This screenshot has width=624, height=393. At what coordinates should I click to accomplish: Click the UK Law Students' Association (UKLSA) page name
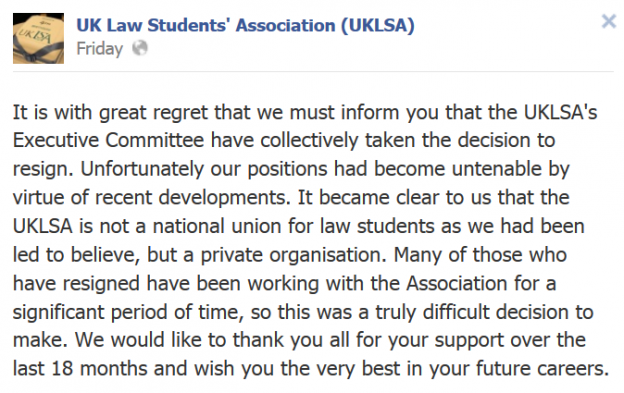246,25
